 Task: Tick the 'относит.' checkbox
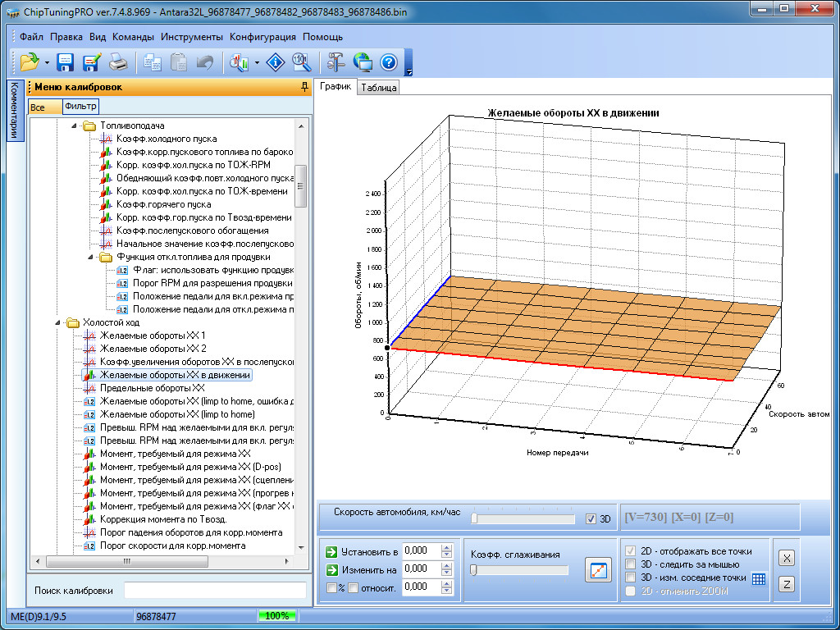click(x=353, y=587)
